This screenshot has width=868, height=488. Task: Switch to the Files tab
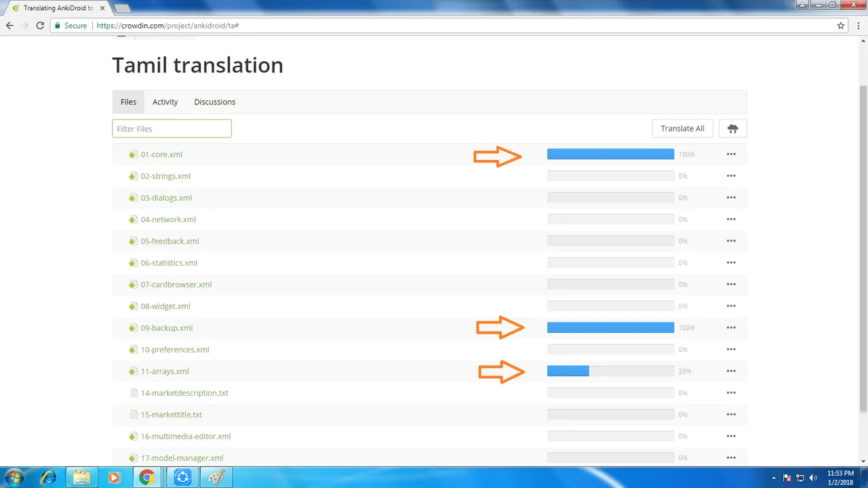128,102
